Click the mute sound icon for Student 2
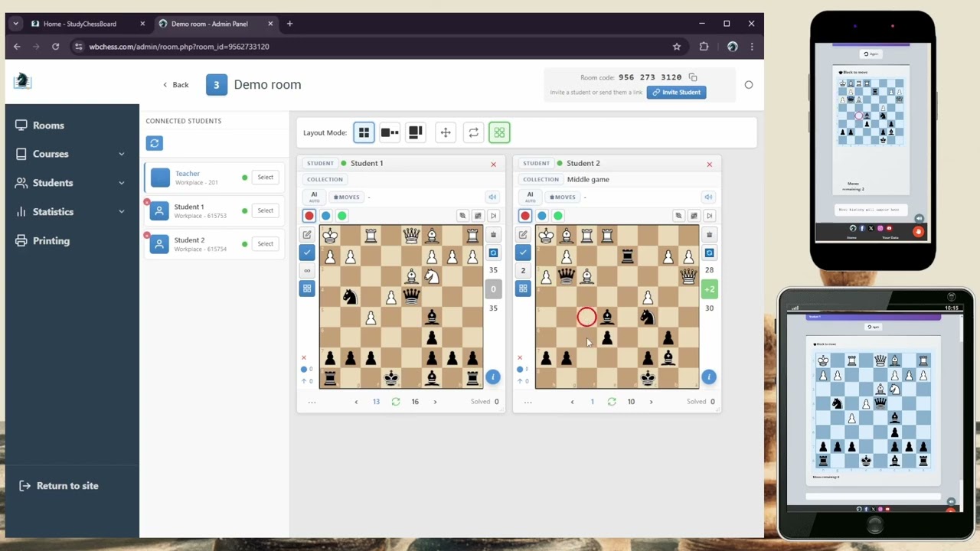 708,197
